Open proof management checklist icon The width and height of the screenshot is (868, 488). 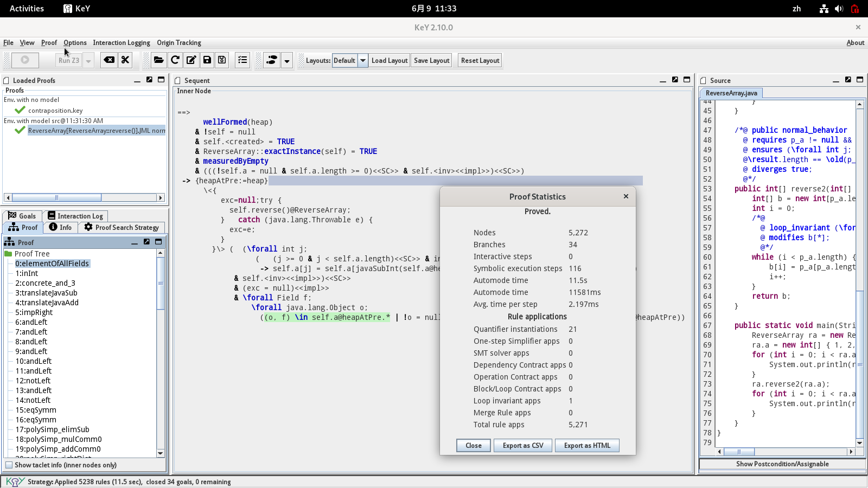tap(242, 60)
